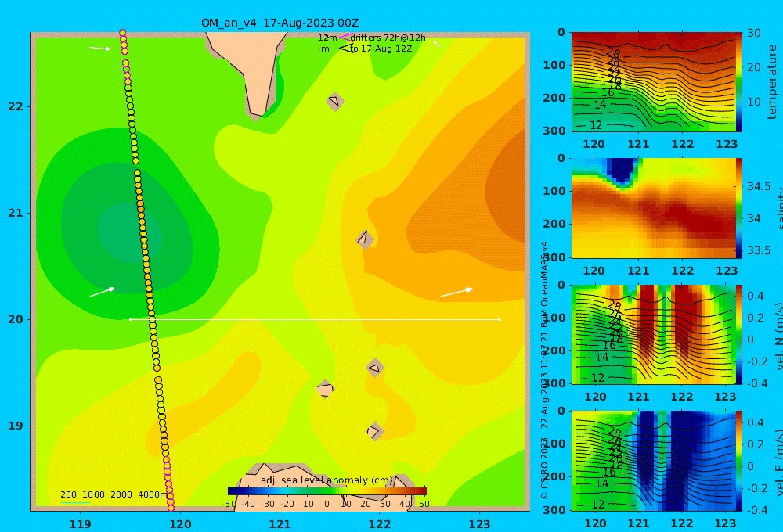This screenshot has width=783, height=532.
Task: Click the main map latitude label 22
Action: (16, 107)
